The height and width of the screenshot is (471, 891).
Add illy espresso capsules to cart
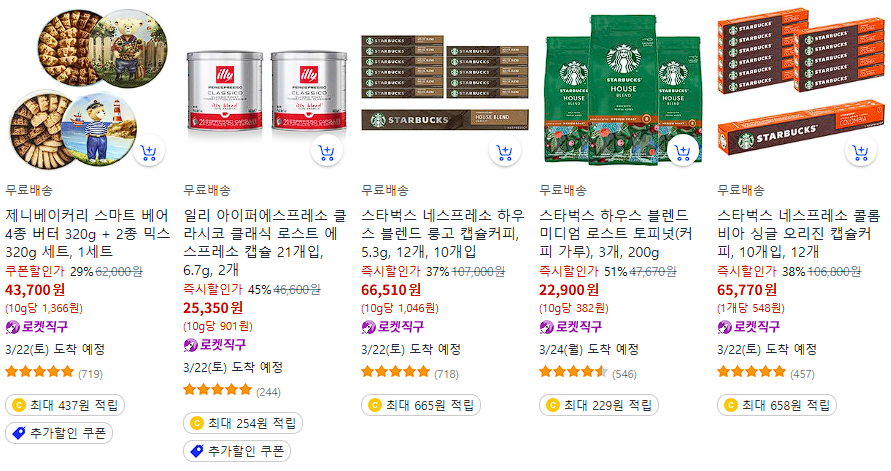coord(327,152)
